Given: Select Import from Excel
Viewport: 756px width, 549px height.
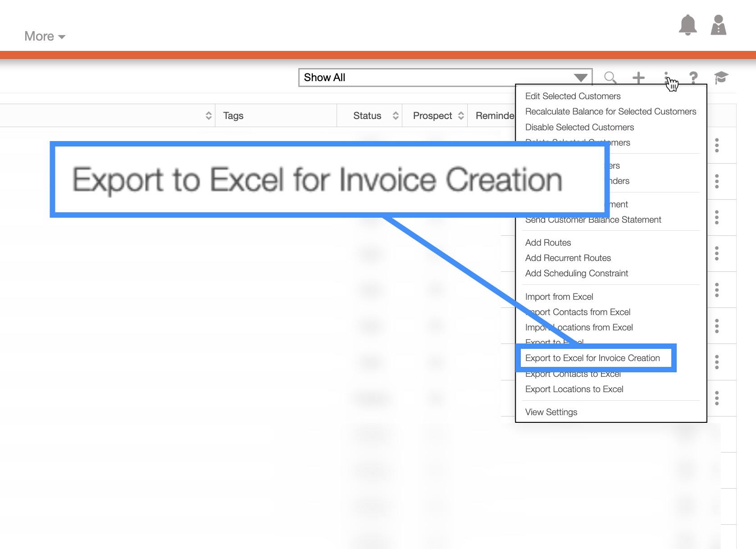Looking at the screenshot, I should [559, 297].
